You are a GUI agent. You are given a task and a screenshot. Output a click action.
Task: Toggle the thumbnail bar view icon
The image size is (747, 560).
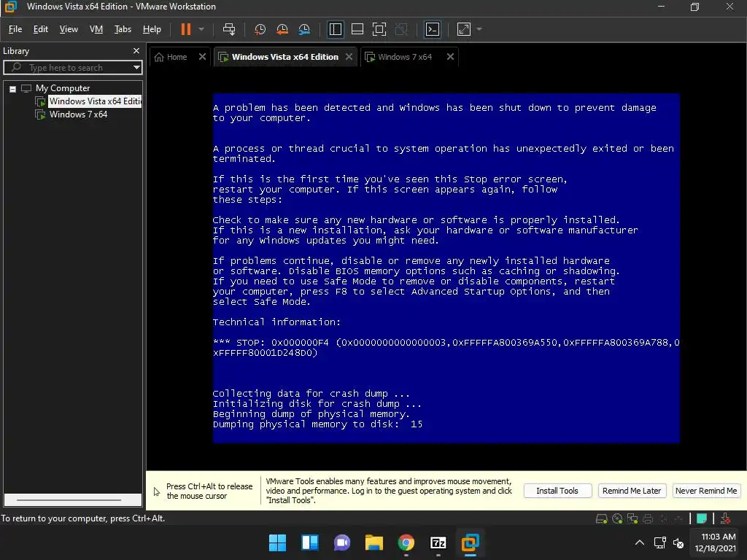(x=357, y=29)
